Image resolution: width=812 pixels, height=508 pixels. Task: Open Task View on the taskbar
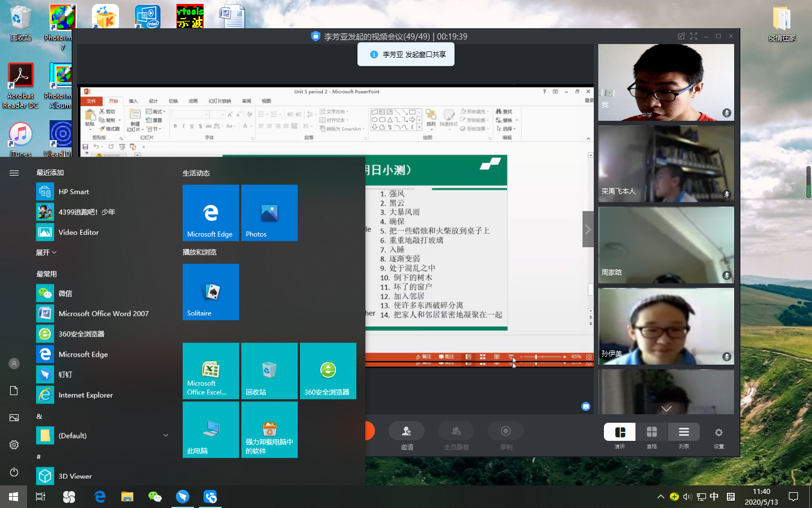tap(41, 497)
